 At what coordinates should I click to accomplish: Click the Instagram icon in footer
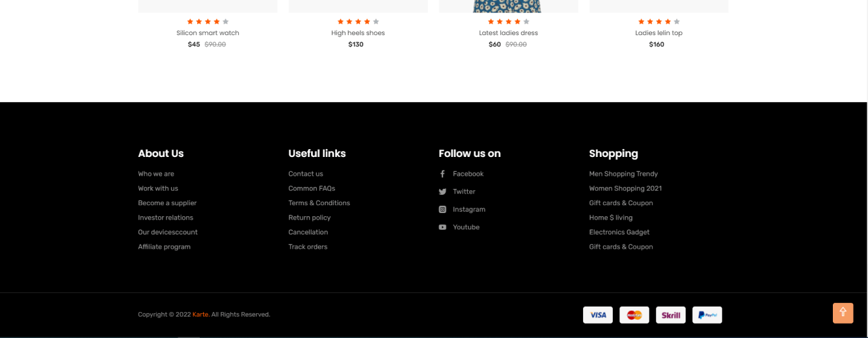(442, 210)
